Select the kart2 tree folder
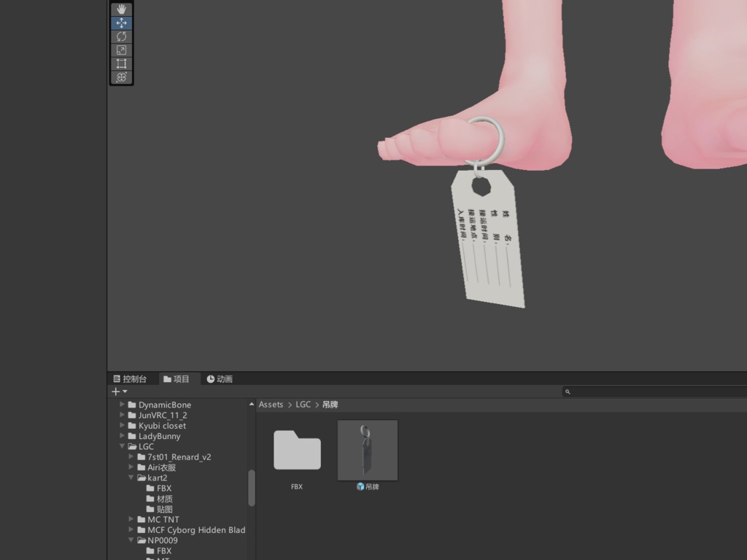Image resolution: width=747 pixels, height=560 pixels. (152, 478)
